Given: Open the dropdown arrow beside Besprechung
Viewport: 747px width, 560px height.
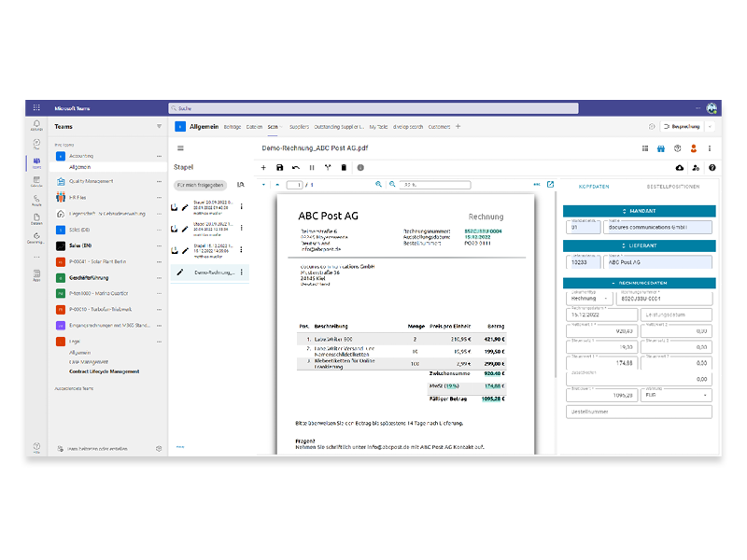Looking at the screenshot, I should point(711,127).
